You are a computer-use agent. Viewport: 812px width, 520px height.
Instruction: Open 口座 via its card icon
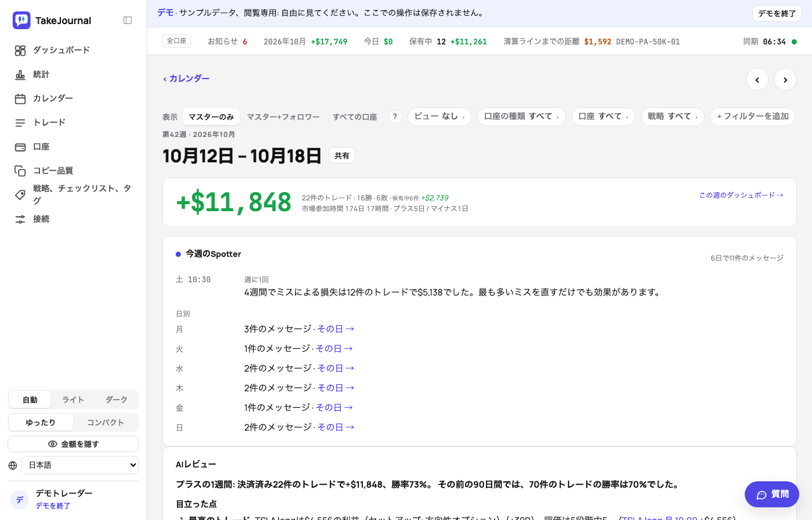(x=20, y=146)
